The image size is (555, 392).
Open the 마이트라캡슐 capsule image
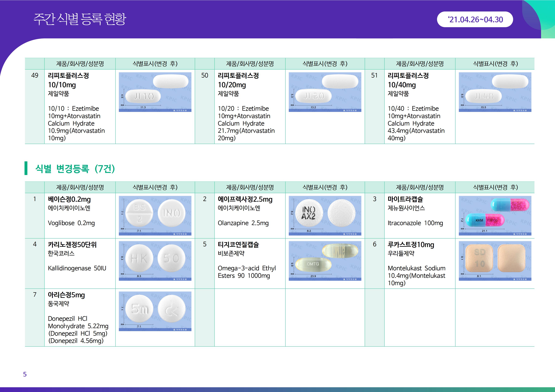coord(495,215)
